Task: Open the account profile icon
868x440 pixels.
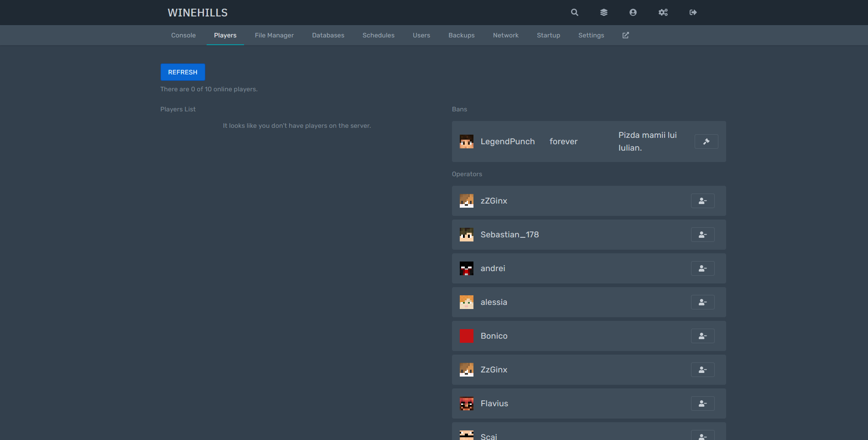Action: (x=633, y=12)
